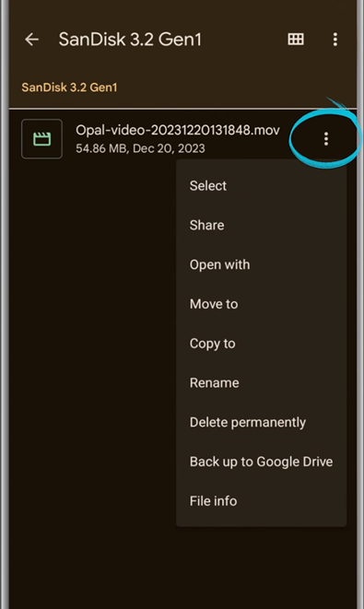This screenshot has height=609, width=364.
Task: Click the SanDisk 3.2 Gen1 page title
Action: pos(130,40)
